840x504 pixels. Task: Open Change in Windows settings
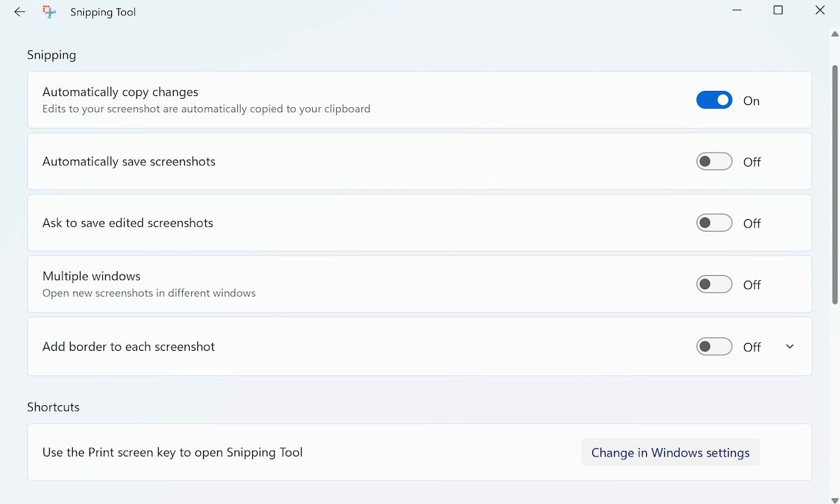tap(670, 452)
